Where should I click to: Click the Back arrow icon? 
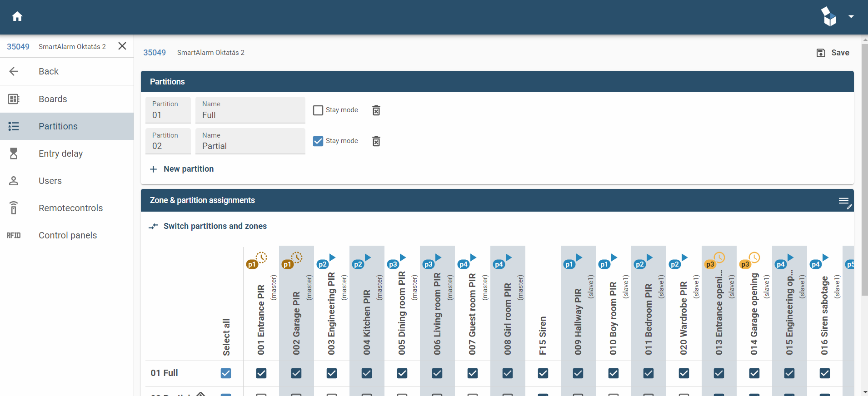click(14, 71)
